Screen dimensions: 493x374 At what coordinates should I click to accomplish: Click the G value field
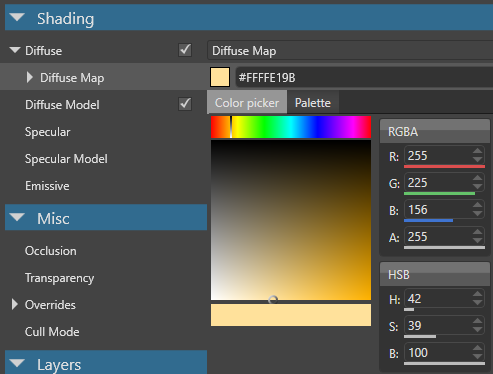point(438,183)
